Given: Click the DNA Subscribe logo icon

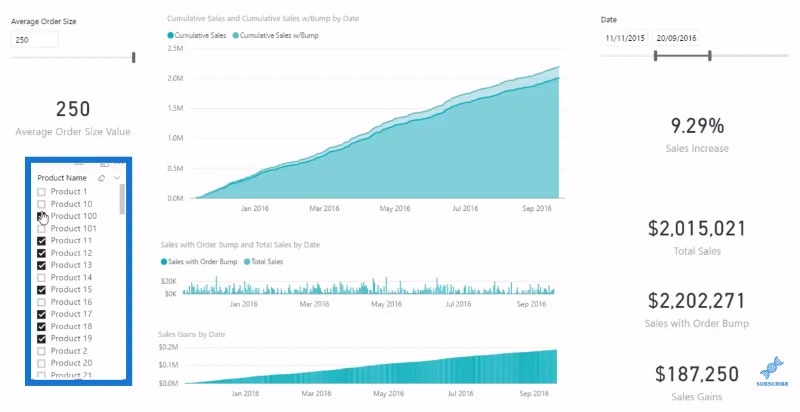Looking at the screenshot, I should coord(772,371).
